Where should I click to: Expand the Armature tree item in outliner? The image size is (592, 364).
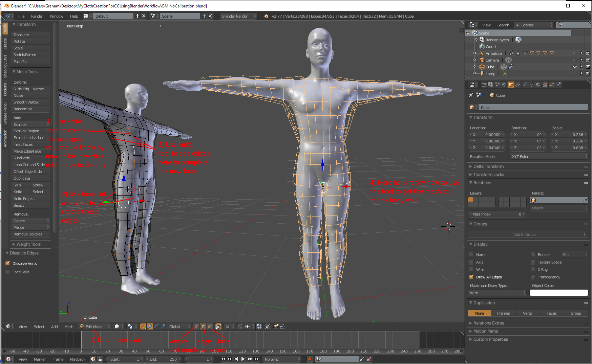pos(474,53)
